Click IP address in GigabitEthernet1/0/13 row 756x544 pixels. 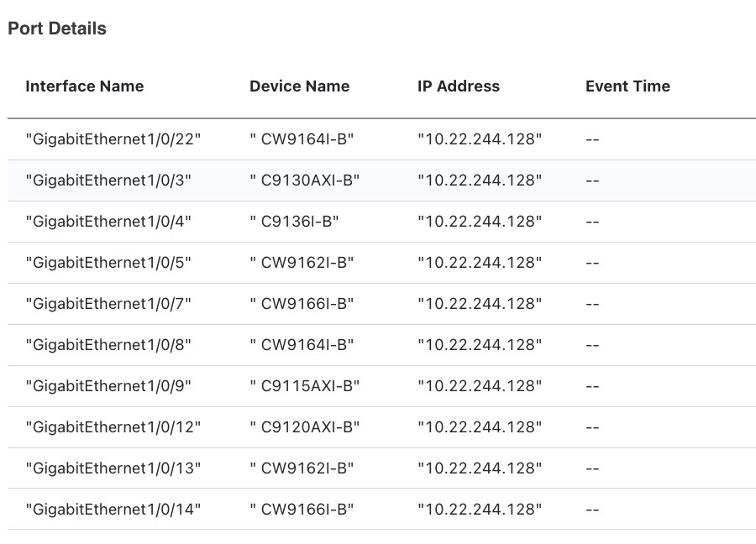tap(480, 468)
